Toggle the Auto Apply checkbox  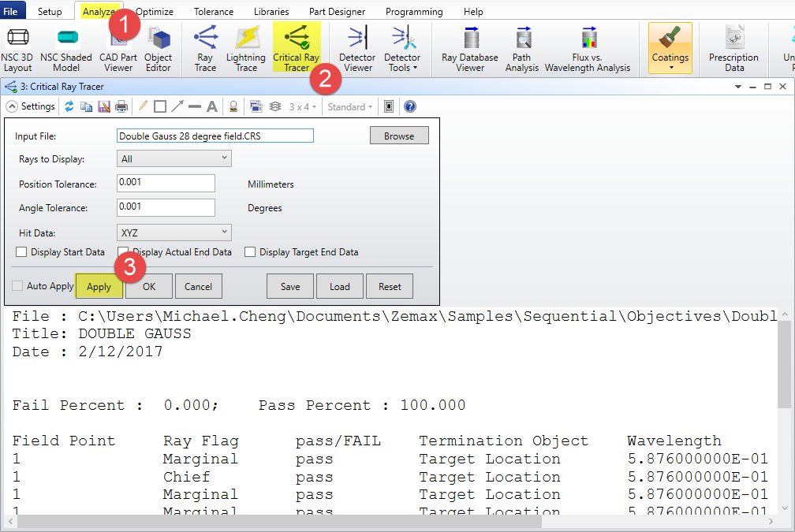(x=17, y=286)
